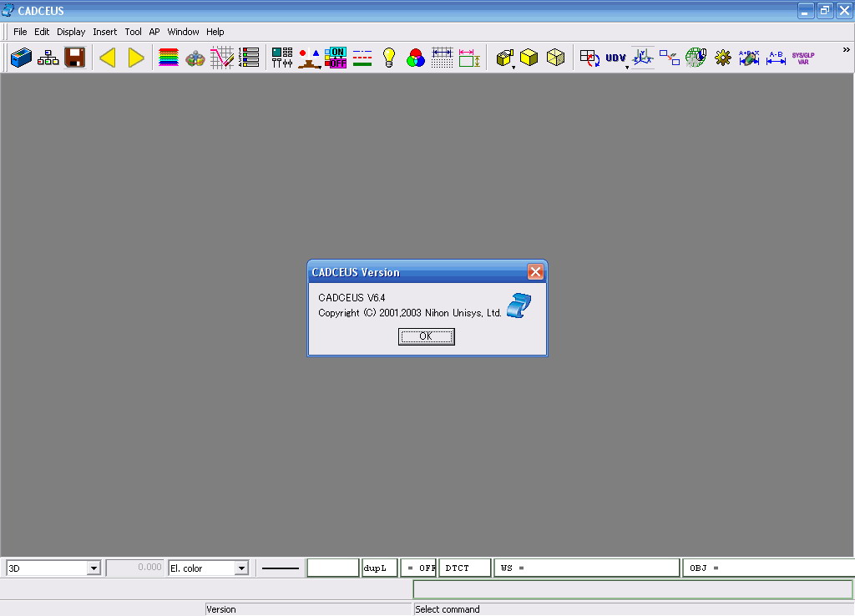Click the WS = field
Image resolution: width=855 pixels, height=616 pixels.
tap(587, 568)
